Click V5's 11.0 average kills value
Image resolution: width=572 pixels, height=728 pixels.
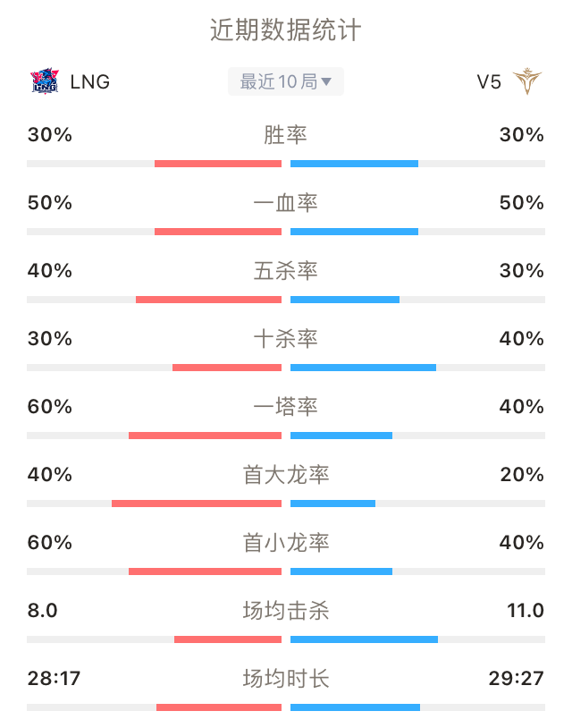(x=526, y=610)
